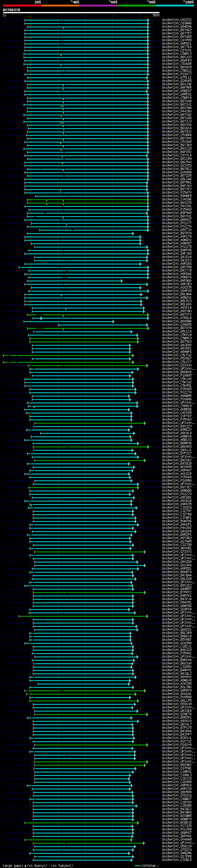Click label UniRef100_P50567
197x868 pixels.
[x=177, y=358]
